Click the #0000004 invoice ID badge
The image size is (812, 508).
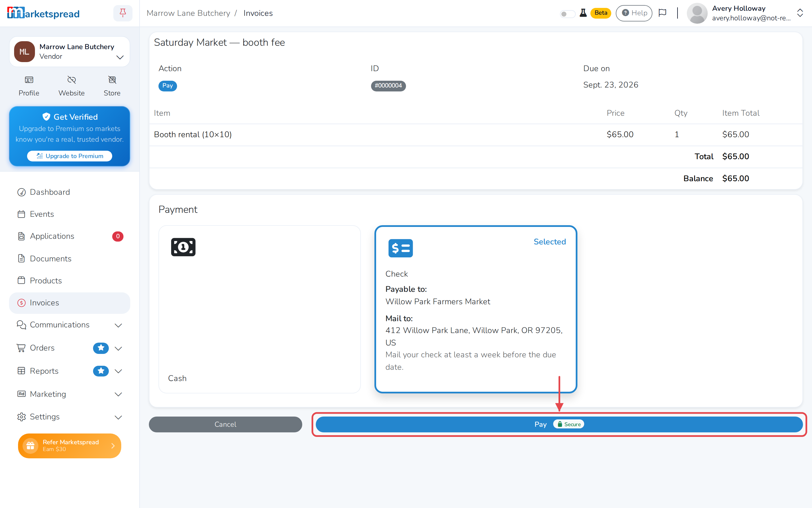click(388, 86)
